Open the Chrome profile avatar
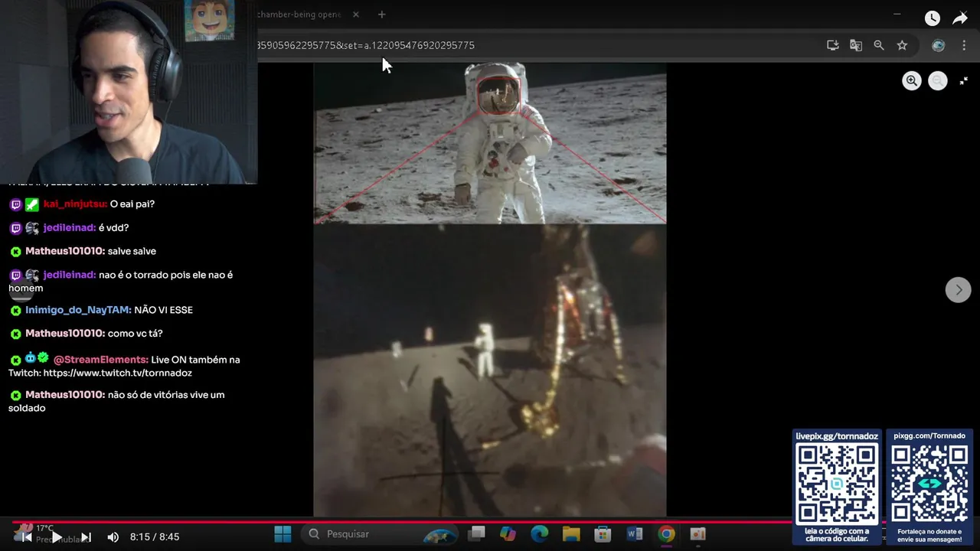Image resolution: width=980 pixels, height=551 pixels. coord(938,45)
